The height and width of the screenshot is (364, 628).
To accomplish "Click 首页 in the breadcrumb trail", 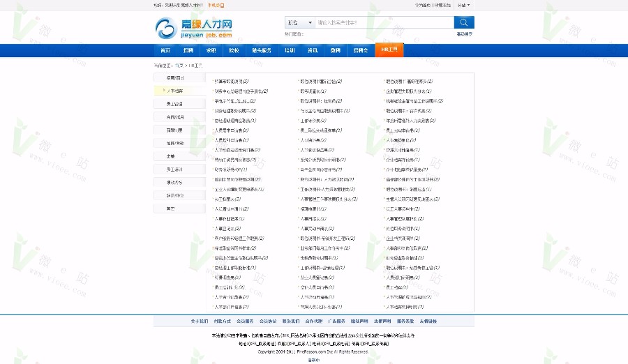I will 179,66.
